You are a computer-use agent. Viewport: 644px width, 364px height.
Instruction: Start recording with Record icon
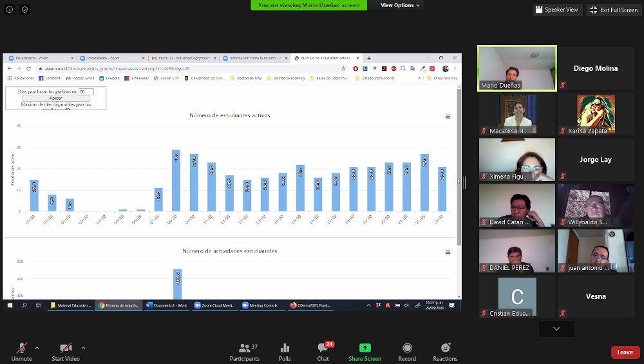click(407, 352)
